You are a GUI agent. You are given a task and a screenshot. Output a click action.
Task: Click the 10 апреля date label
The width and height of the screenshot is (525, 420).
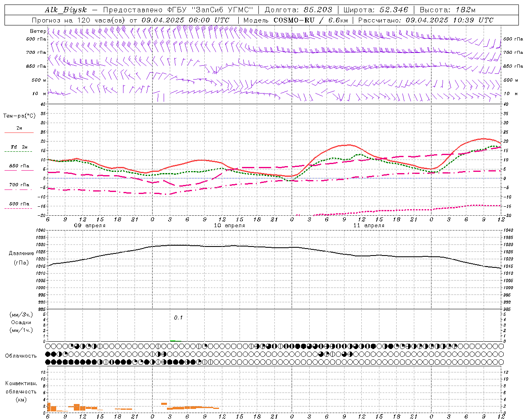click(x=229, y=226)
